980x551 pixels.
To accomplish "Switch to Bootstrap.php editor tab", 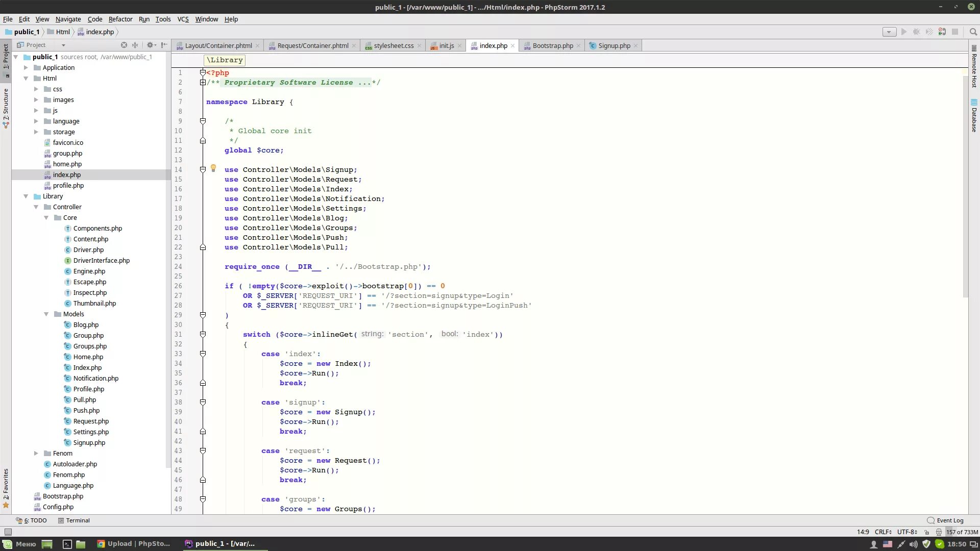I will [552, 45].
